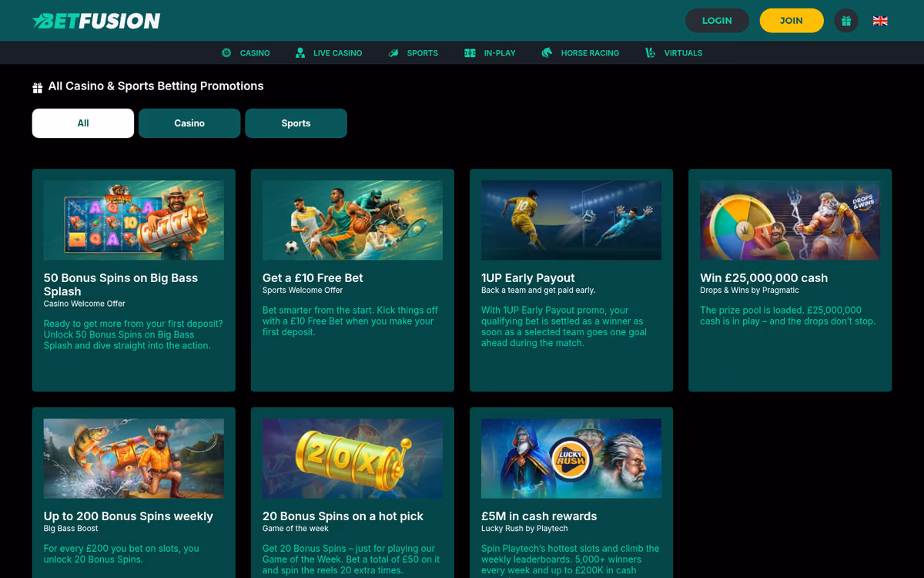Click 'Big Bass Boost' subtitle text
This screenshot has height=578, width=924.
pos(71,529)
